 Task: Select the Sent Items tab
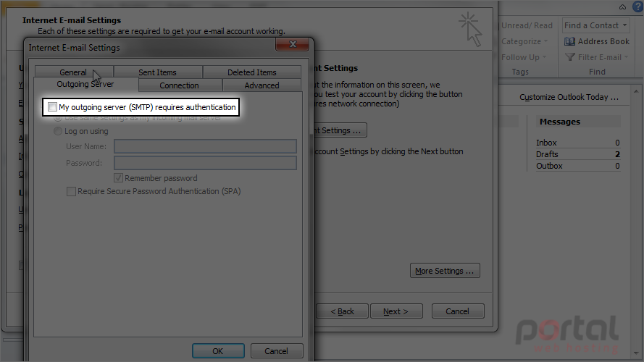tap(157, 72)
